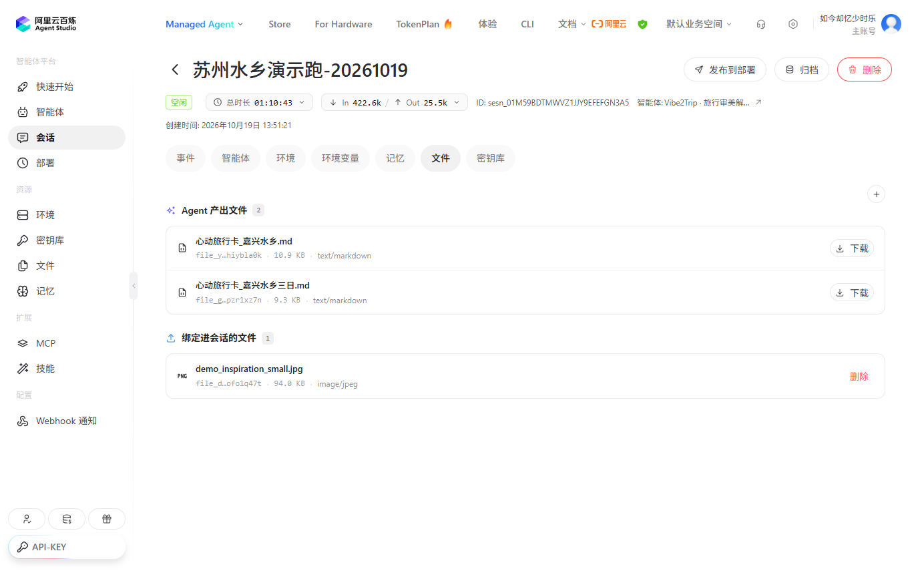Click 发布到部署 button
The height and width of the screenshot is (571, 924).
point(725,69)
